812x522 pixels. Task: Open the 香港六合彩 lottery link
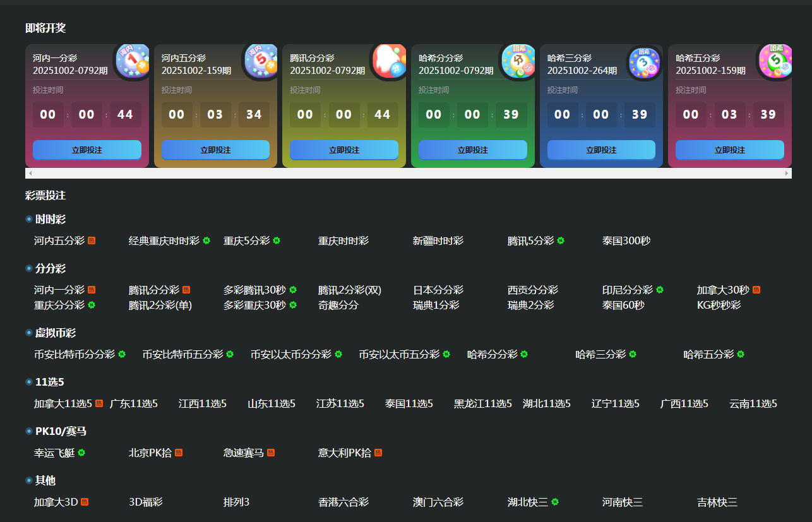tap(343, 502)
